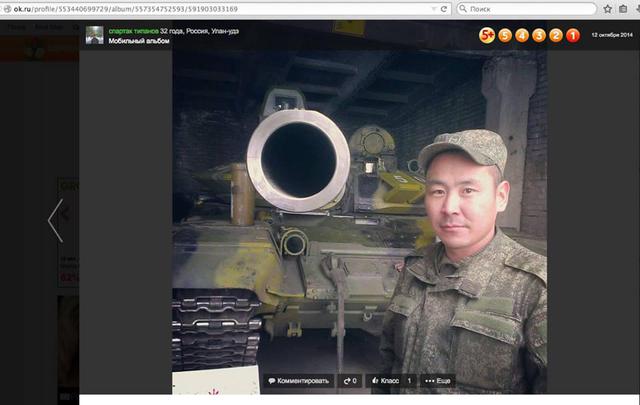This screenshot has width=640, height=405.
Task: Click the 12 октября 2014 date
Action: (x=612, y=35)
